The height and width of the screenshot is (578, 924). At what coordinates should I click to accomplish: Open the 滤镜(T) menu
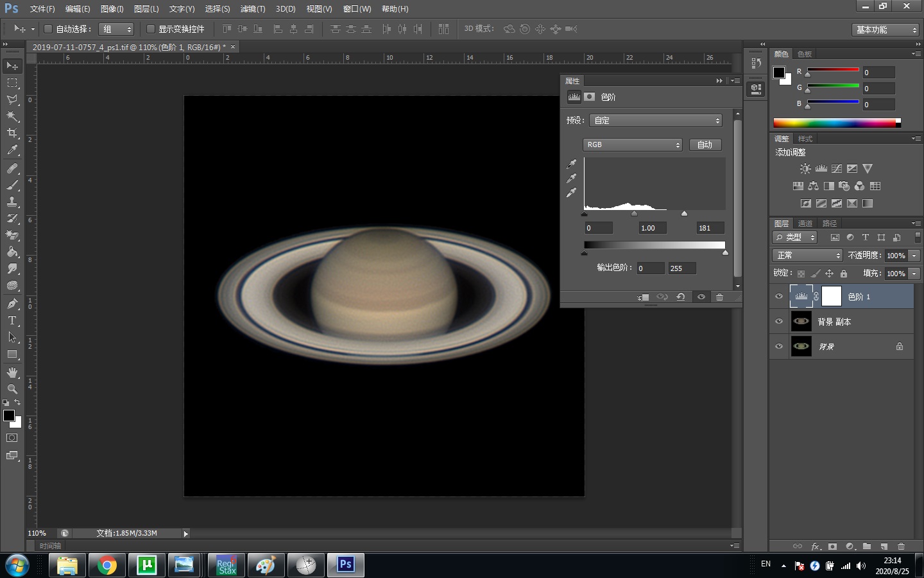252,9
